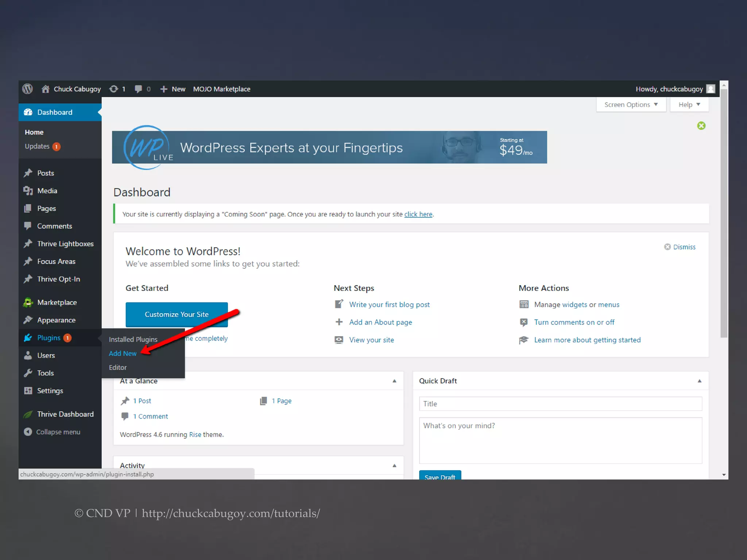Open the '1 Comment' link
This screenshot has height=560, width=747.
[x=150, y=416]
